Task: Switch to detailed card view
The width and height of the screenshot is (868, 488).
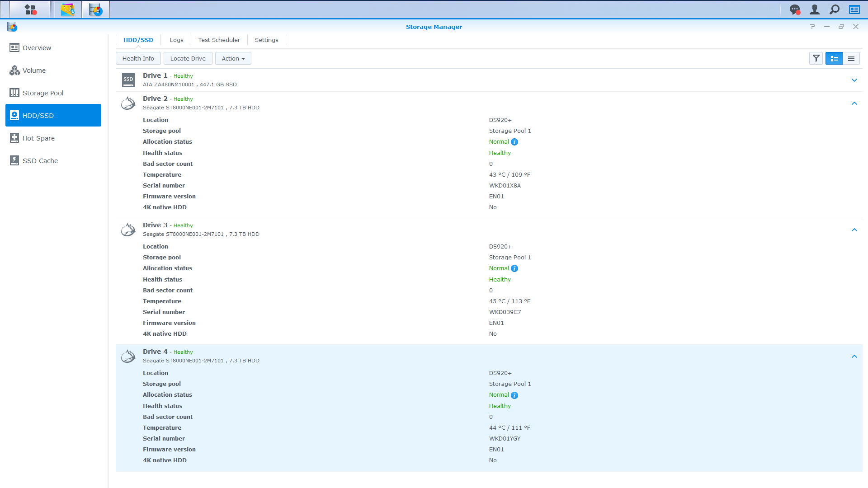Action: pos(834,59)
